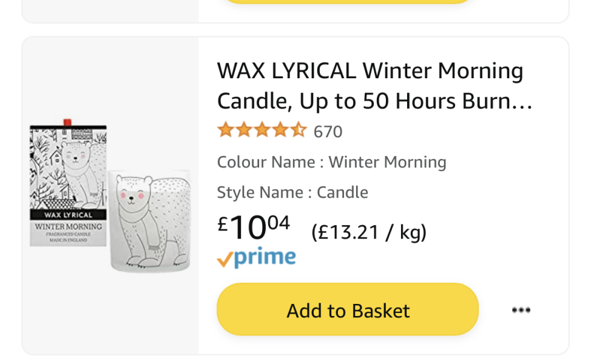The height and width of the screenshot is (364, 591).
Task: Click the Colour Name: Winter Morning text
Action: 331,162
